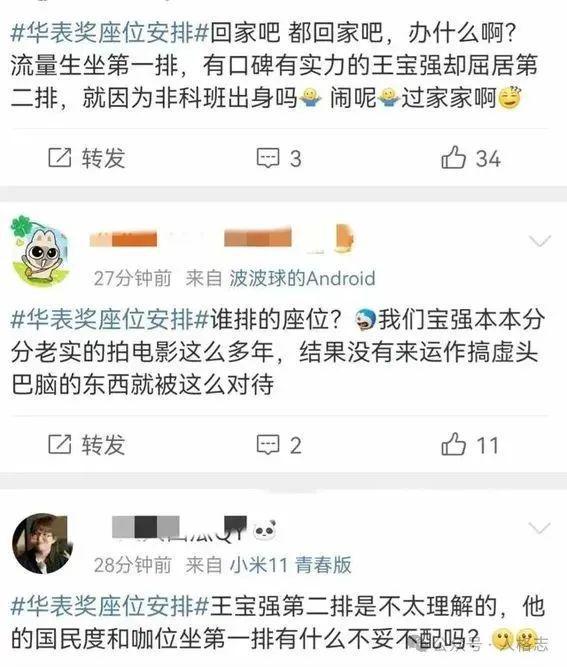Expand the chevron menu on the 28分钟前 post
Image resolution: width=567 pixels, height=667 pixels.
[x=539, y=528]
